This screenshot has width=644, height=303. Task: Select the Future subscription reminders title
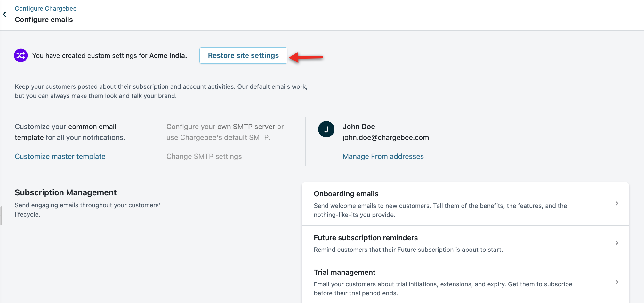[x=366, y=238]
